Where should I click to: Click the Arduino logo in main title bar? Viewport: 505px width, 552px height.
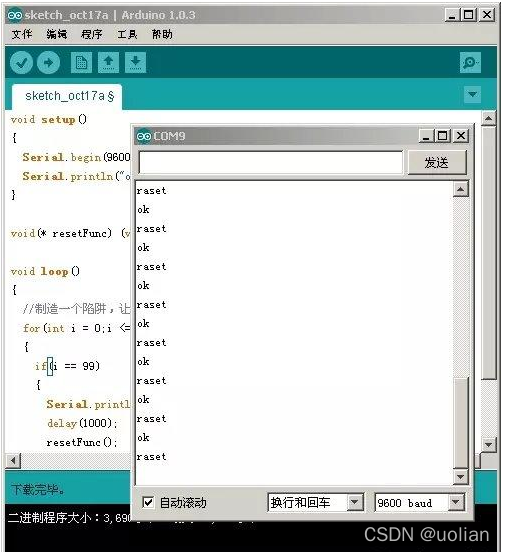pos(15,15)
